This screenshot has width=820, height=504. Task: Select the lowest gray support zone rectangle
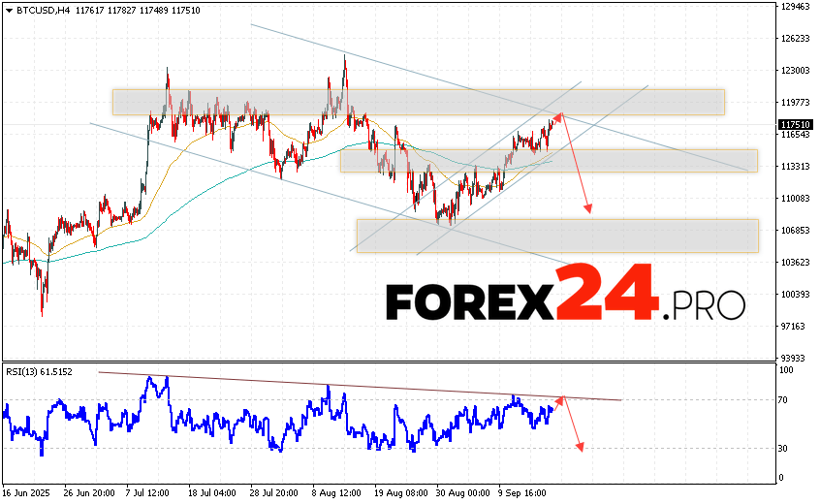click(557, 236)
